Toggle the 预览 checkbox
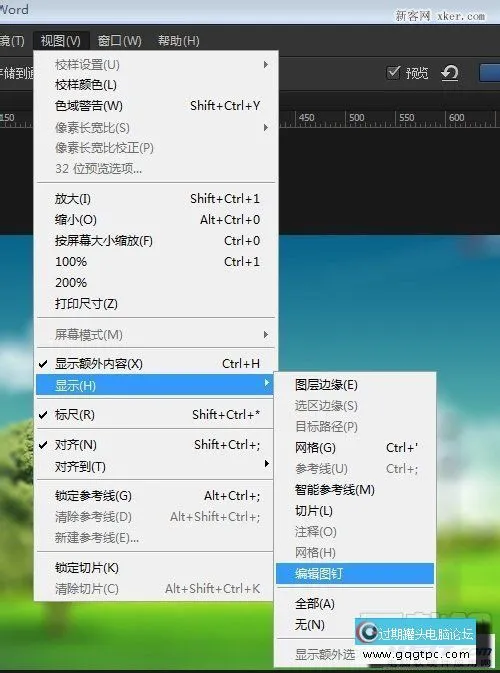The height and width of the screenshot is (673, 500). point(393,73)
